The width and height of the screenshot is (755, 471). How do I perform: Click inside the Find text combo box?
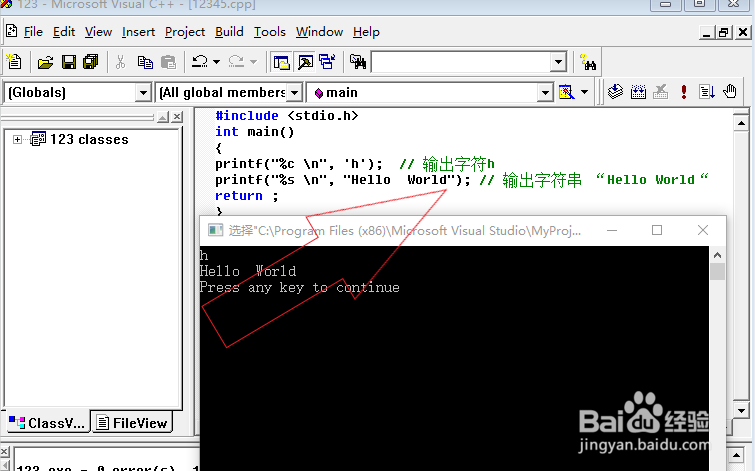(x=461, y=62)
